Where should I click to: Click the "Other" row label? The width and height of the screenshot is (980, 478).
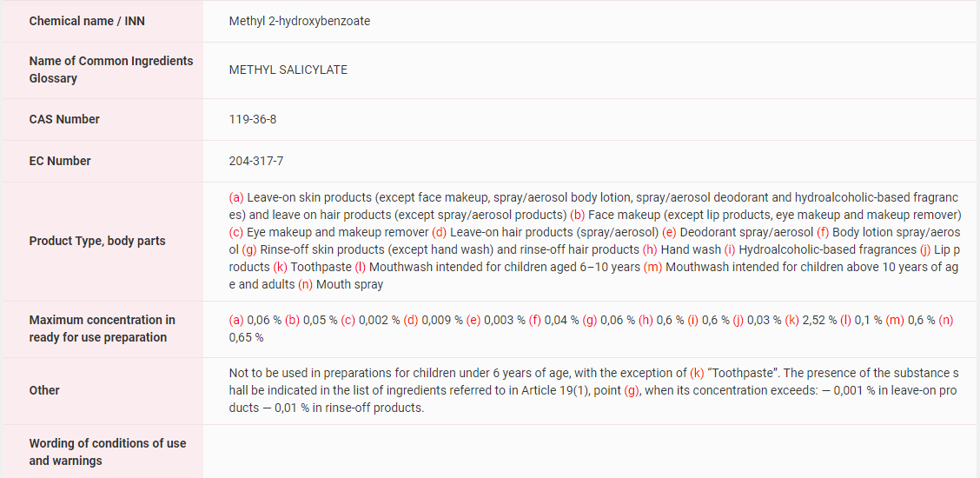pos(46,390)
